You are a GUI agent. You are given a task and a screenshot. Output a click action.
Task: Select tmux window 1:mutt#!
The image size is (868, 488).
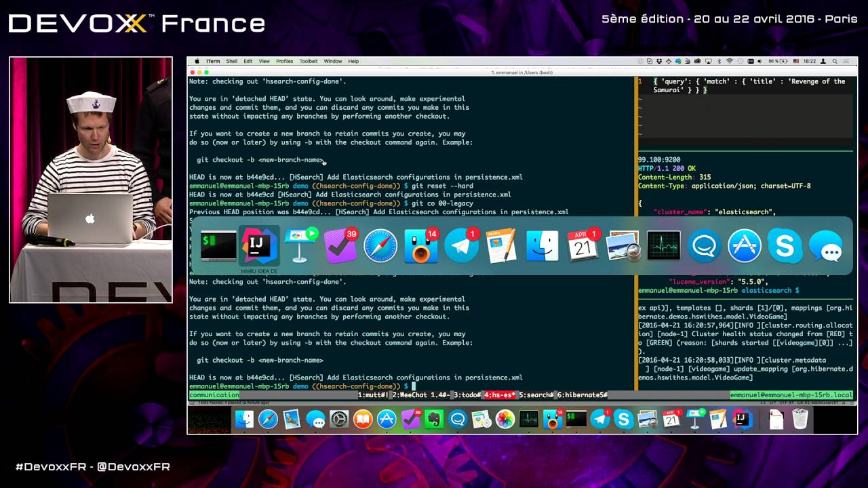click(x=373, y=395)
